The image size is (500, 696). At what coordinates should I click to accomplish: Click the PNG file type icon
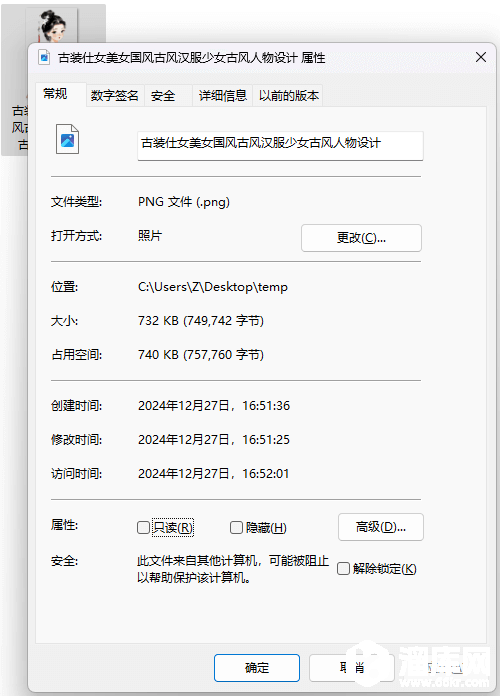[x=67, y=139]
